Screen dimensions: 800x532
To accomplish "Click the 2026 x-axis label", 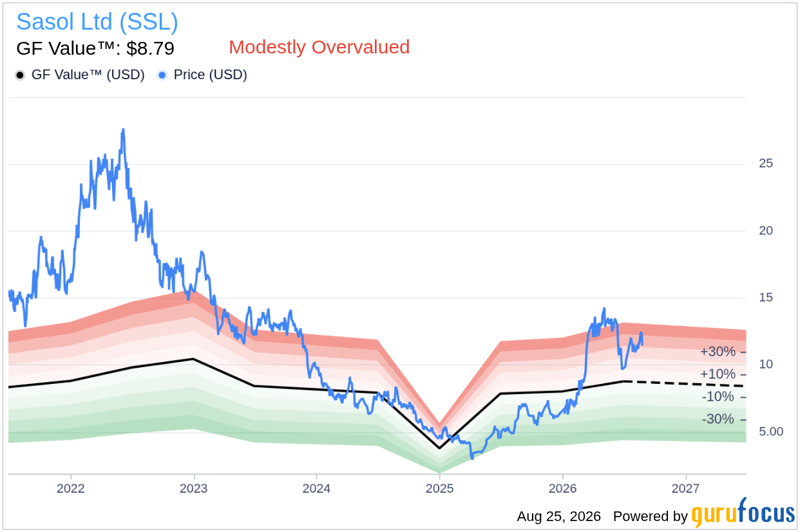I will (562, 489).
